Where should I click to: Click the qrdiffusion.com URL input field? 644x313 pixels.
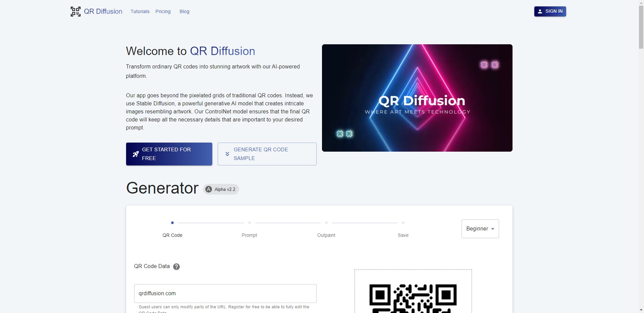pyautogui.click(x=225, y=294)
